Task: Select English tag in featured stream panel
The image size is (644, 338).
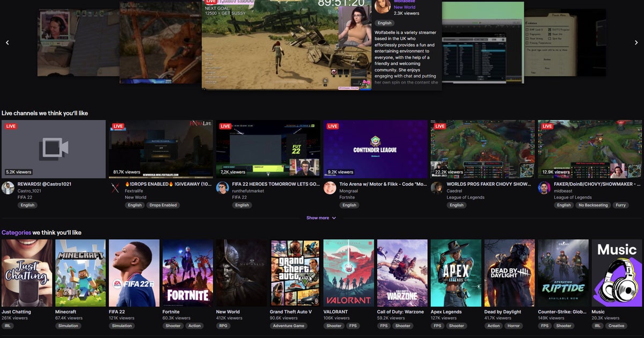Action: (x=384, y=23)
